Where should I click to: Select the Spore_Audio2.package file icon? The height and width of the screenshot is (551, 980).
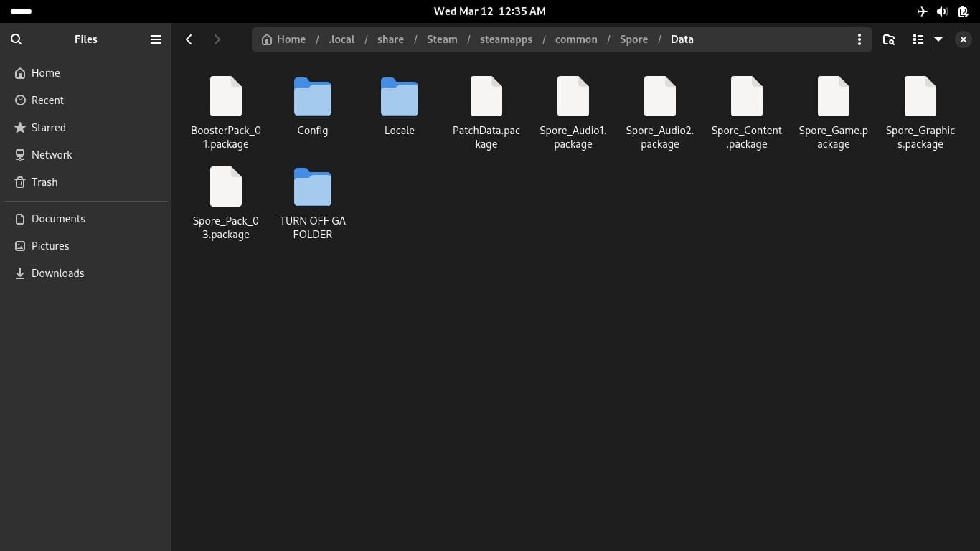tap(660, 96)
